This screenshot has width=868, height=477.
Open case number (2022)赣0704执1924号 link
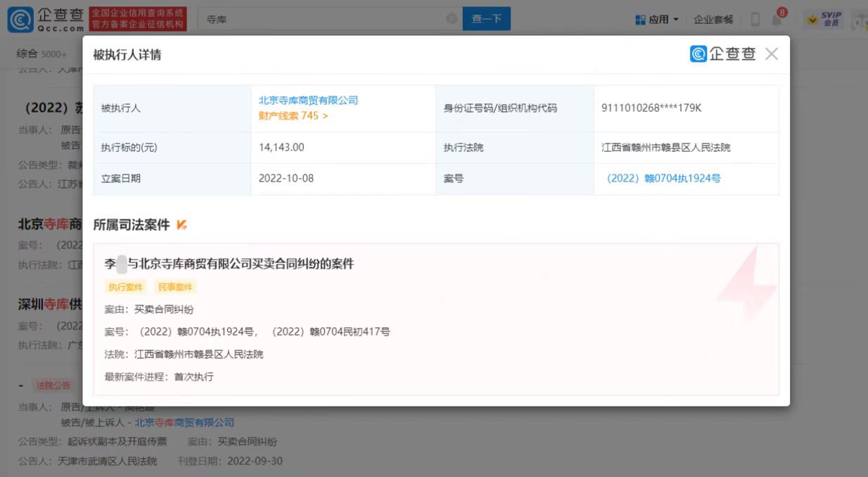tap(663, 179)
